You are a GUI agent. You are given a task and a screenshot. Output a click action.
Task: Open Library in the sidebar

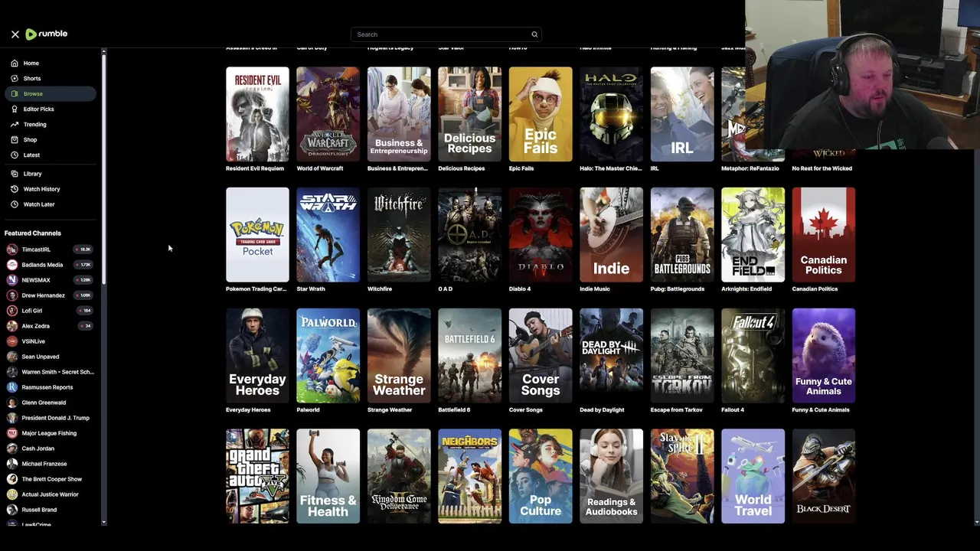pos(51,174)
